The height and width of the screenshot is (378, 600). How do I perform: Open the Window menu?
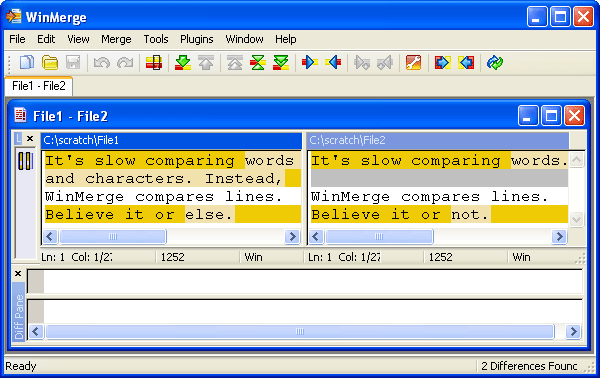click(x=244, y=39)
